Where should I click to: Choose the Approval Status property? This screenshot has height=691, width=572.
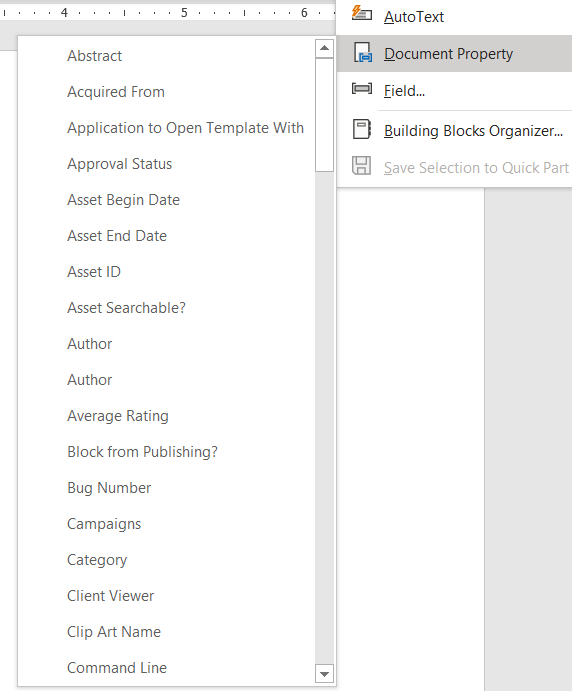point(167,164)
